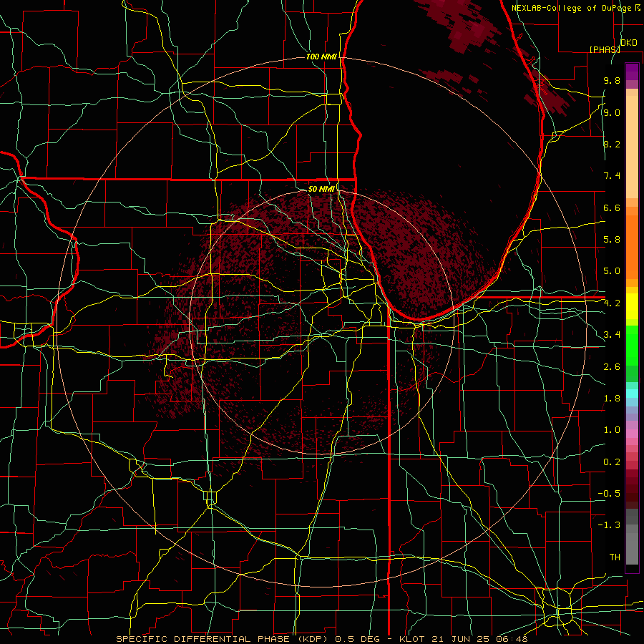
Task: Click the "TH" threshold label on the legend
Action: pos(615,557)
